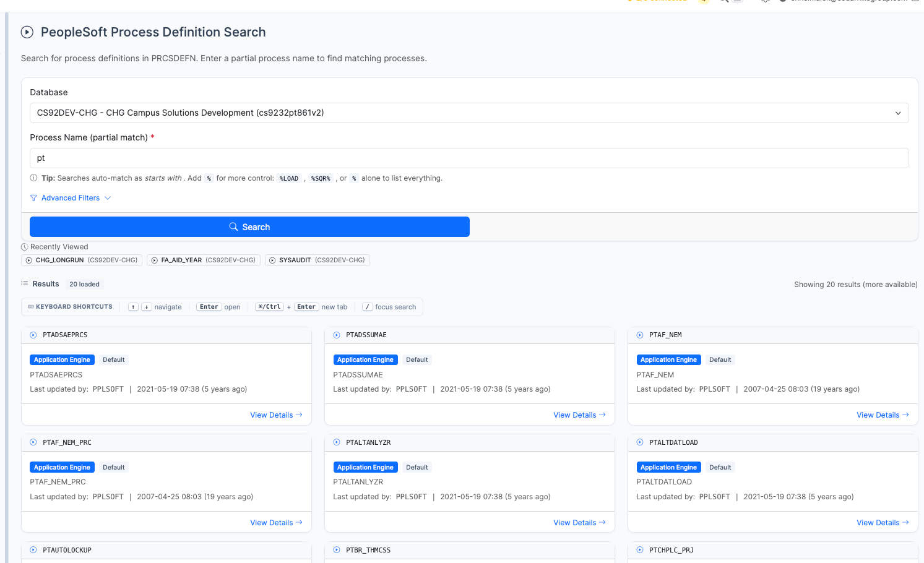Screen dimensions: 924x563
Task: Click the PTAUTOLOCKUP card play icon
Action: (x=33, y=550)
